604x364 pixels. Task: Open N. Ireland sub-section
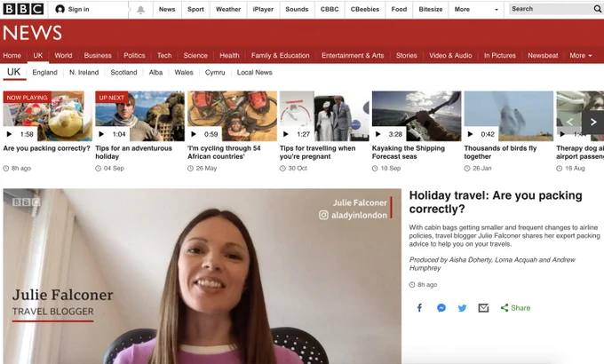click(x=84, y=73)
